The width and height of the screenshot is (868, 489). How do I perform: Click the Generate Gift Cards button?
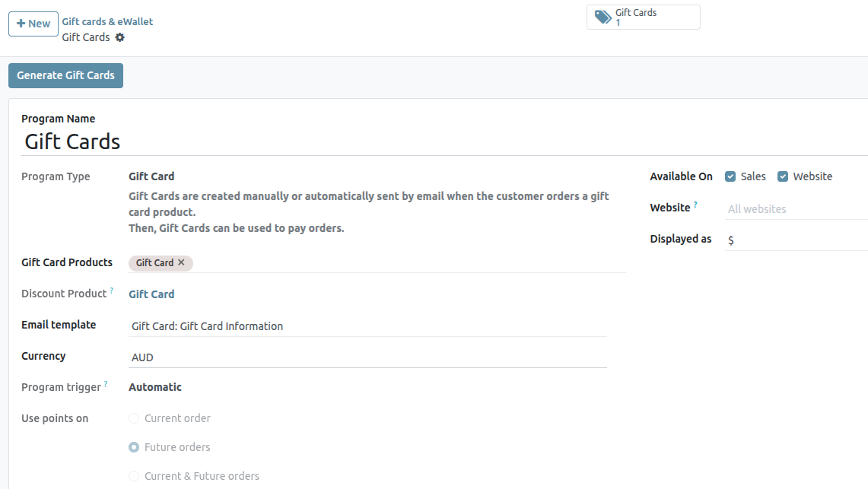(x=65, y=75)
